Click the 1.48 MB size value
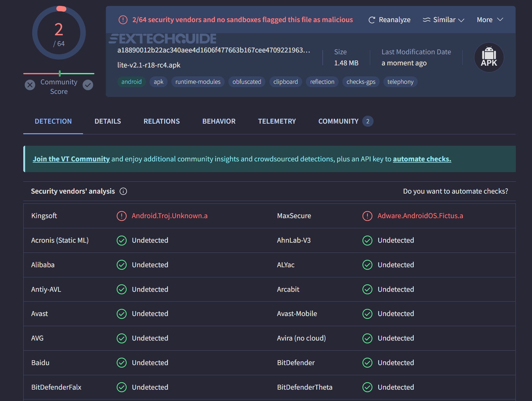The height and width of the screenshot is (401, 532). click(346, 63)
